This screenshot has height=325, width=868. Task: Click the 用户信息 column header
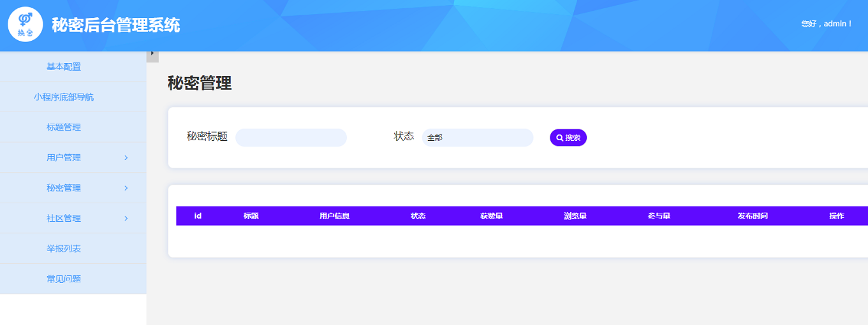pos(334,216)
